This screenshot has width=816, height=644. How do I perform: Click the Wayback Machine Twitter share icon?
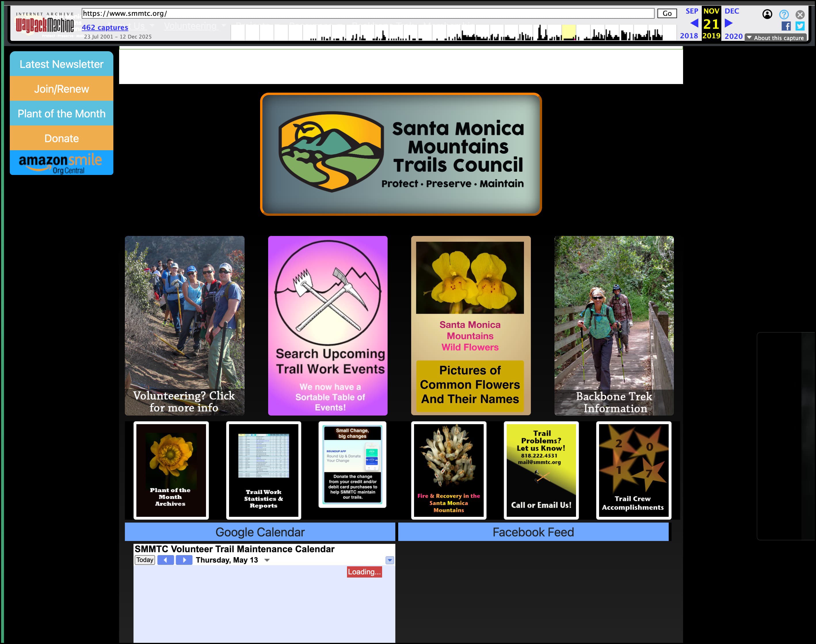pyautogui.click(x=800, y=26)
